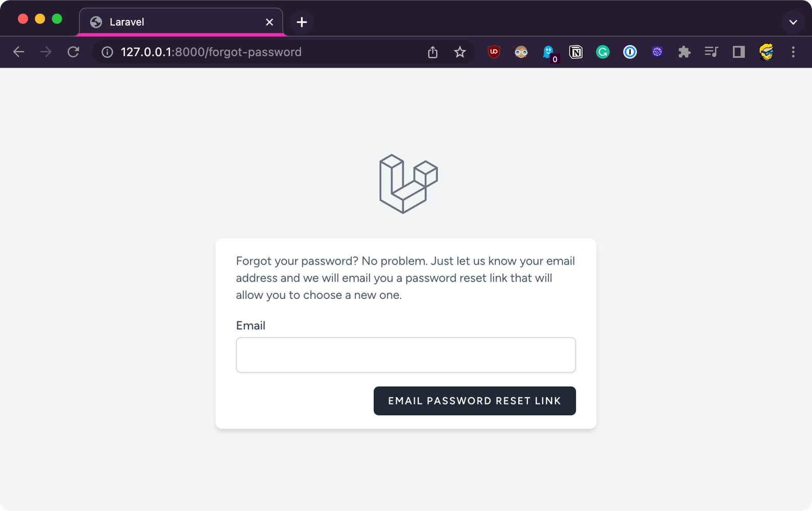Bookmark this page with the star icon

(460, 52)
